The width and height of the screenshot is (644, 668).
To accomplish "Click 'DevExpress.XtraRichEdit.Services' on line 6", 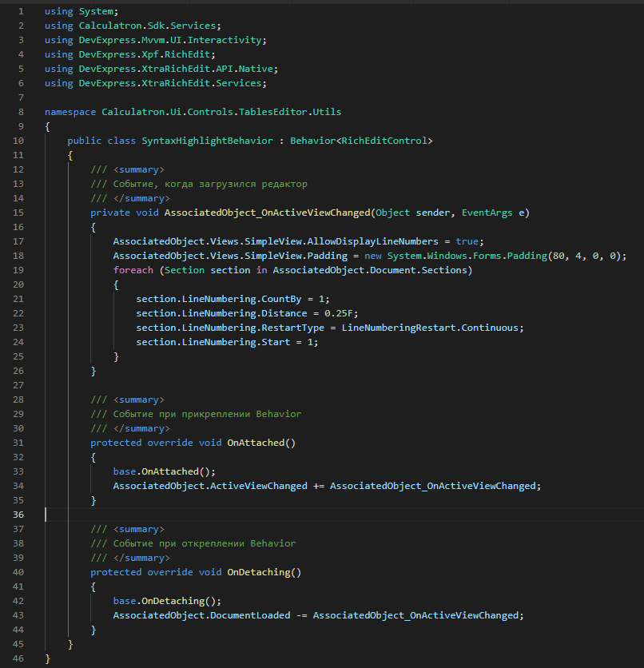I will point(170,83).
